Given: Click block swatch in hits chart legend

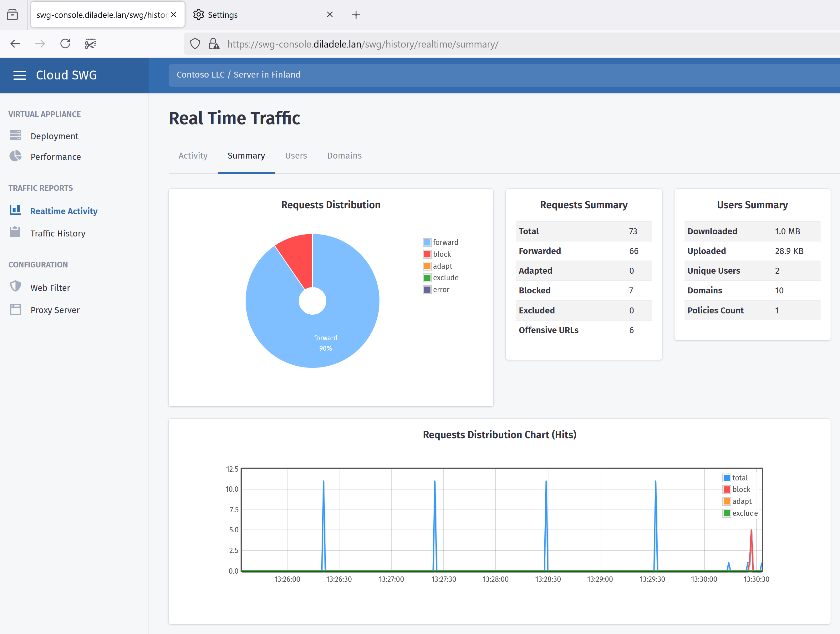Looking at the screenshot, I should pos(726,489).
